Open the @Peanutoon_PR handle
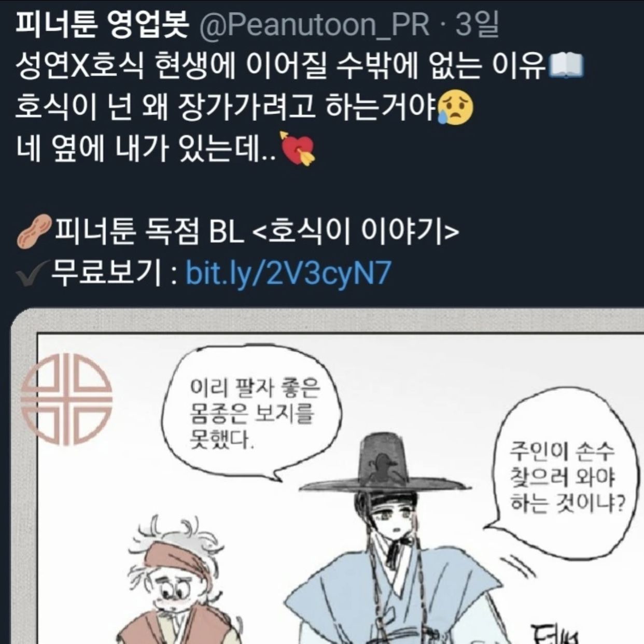This screenshot has width=644, height=644. point(315,25)
